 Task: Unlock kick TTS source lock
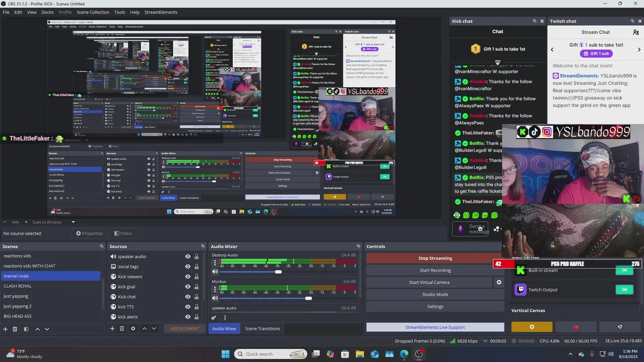click(196, 307)
